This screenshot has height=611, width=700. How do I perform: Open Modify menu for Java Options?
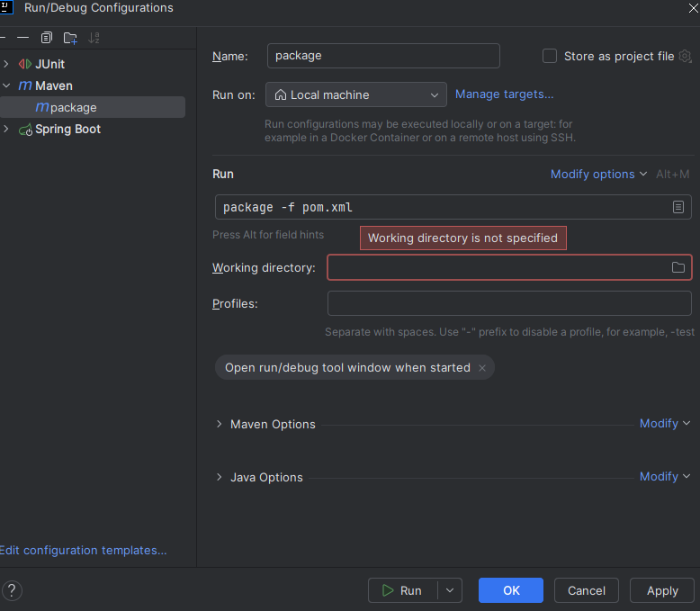[x=665, y=477]
